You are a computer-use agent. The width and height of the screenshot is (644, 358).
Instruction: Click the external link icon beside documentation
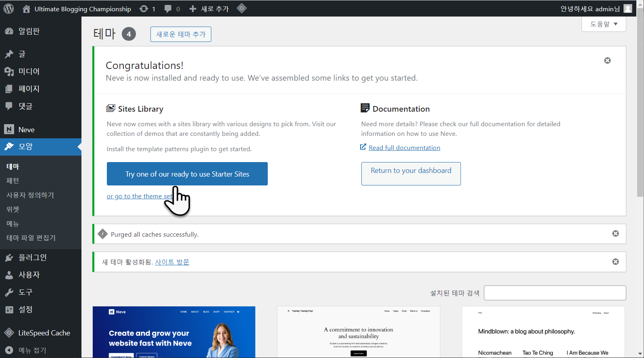tap(363, 147)
